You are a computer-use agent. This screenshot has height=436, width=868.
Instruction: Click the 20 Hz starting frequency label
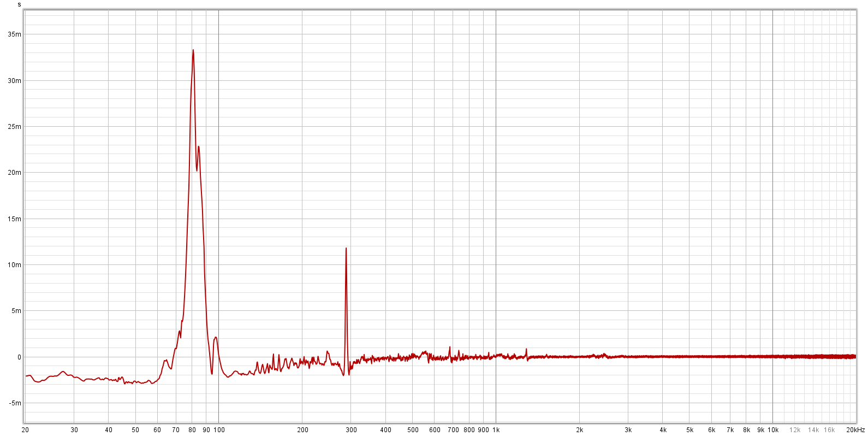(25, 430)
